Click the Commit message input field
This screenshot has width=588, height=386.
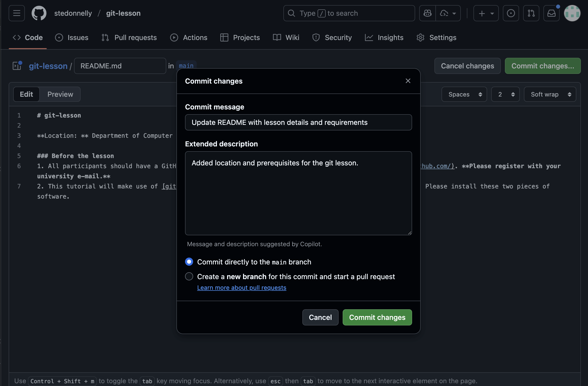click(298, 122)
